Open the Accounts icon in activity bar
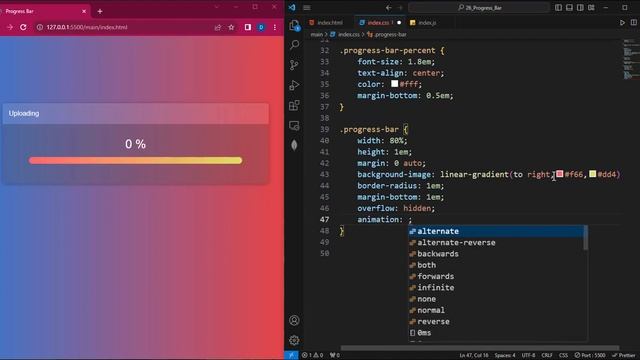This screenshot has width=640, height=360. (x=294, y=320)
